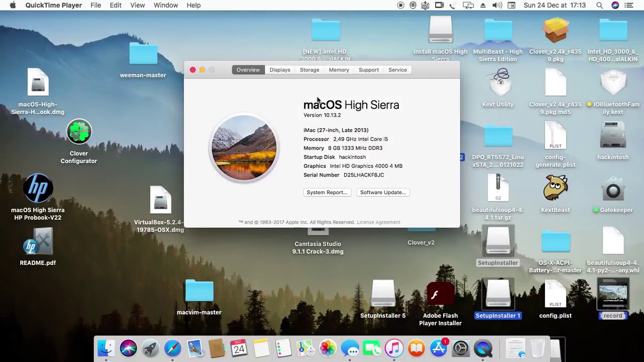Screen dimensions: 644x362
Task: Open the Calendar app in Dock
Action: [239, 348]
